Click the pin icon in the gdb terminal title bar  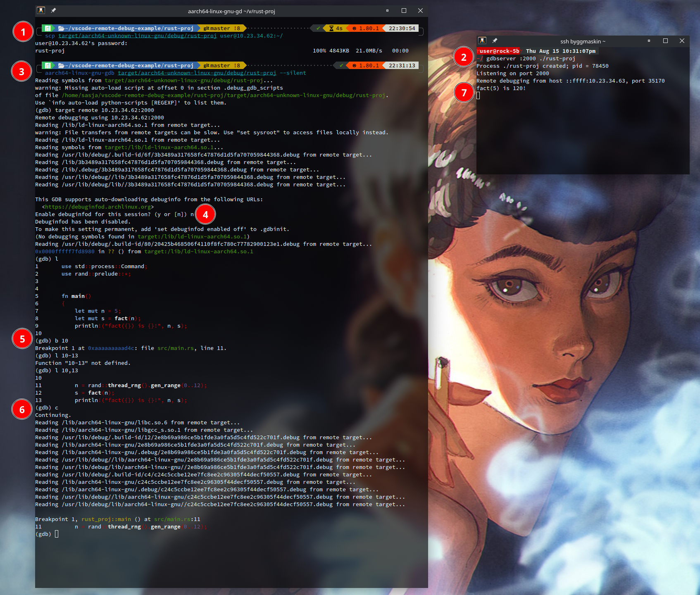pos(53,10)
